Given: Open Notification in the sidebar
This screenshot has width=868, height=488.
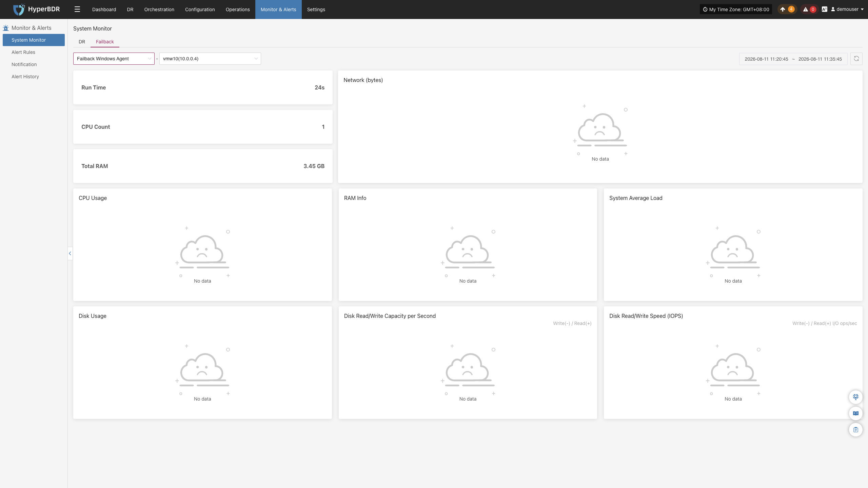Looking at the screenshot, I should tap(24, 64).
